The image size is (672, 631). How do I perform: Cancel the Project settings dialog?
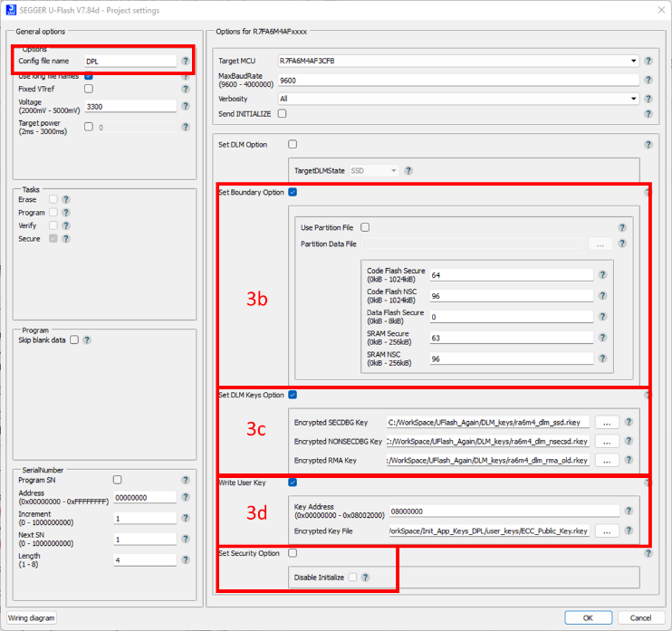coord(640,617)
